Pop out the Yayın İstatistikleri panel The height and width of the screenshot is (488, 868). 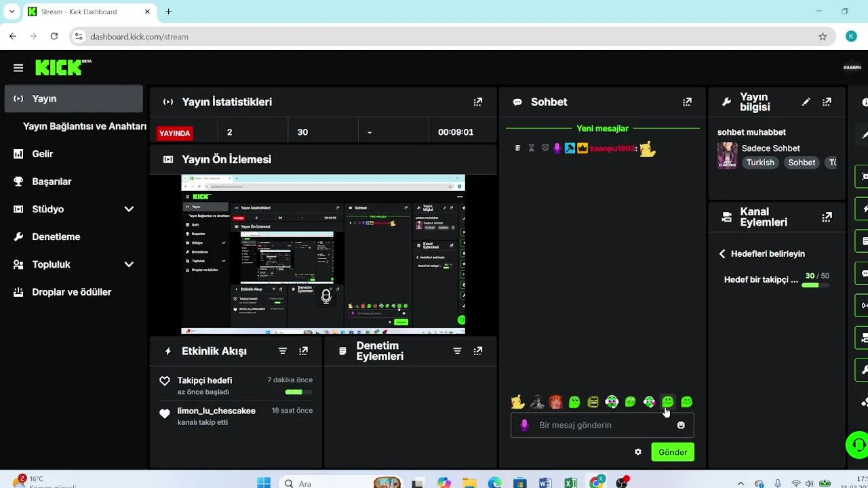point(478,102)
